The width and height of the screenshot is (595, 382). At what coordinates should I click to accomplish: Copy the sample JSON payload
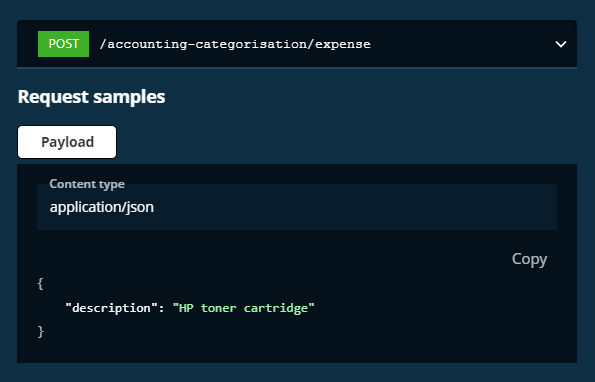529,259
